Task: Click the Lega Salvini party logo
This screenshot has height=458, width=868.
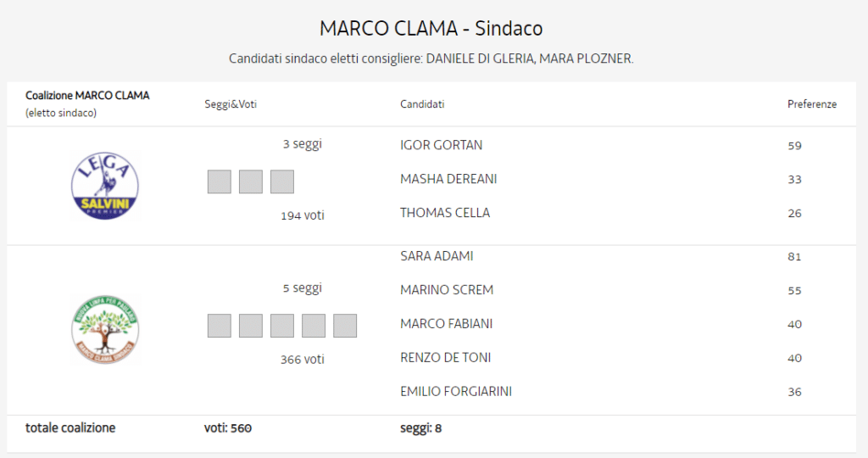Action: click(104, 186)
